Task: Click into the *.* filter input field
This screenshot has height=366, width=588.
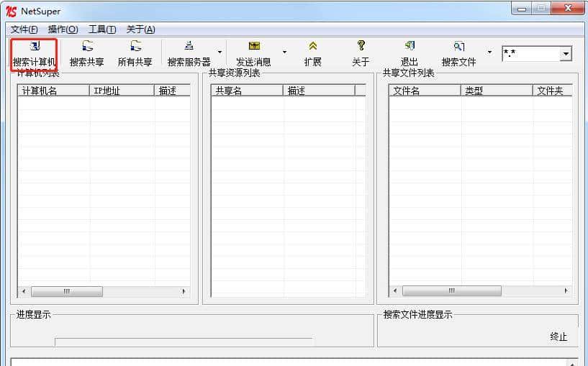Action: pos(531,54)
